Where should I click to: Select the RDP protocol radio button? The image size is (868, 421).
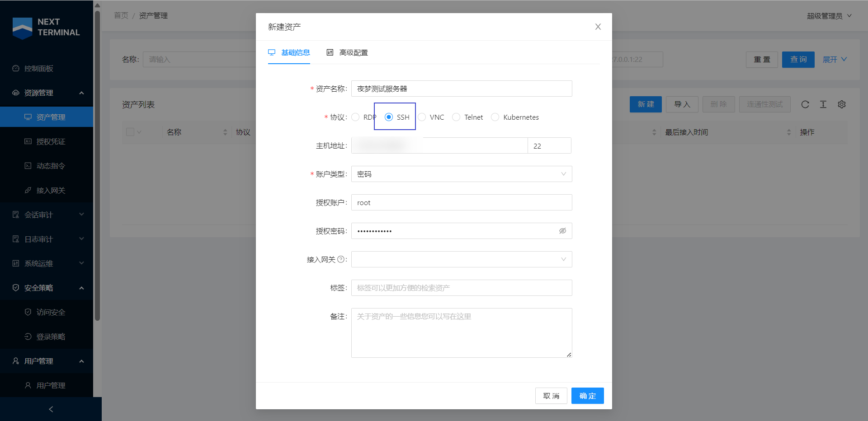click(356, 117)
